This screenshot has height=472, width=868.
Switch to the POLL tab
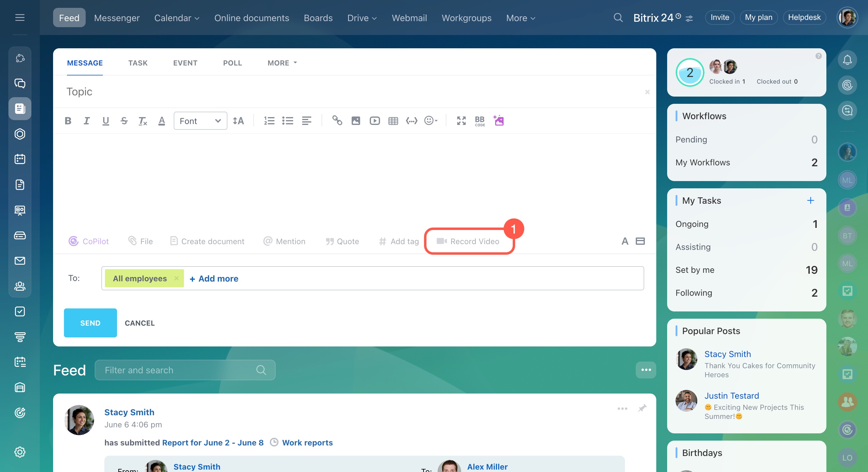(232, 63)
